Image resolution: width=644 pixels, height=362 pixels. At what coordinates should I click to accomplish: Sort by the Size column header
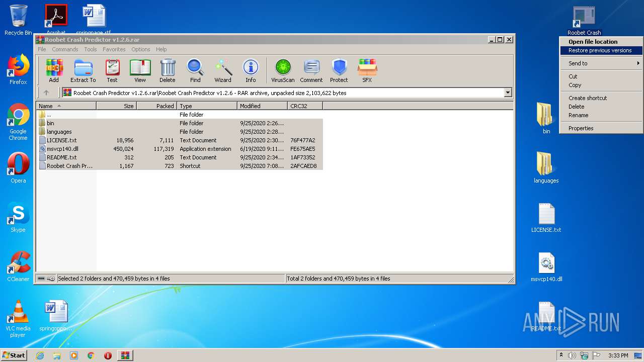pos(116,106)
